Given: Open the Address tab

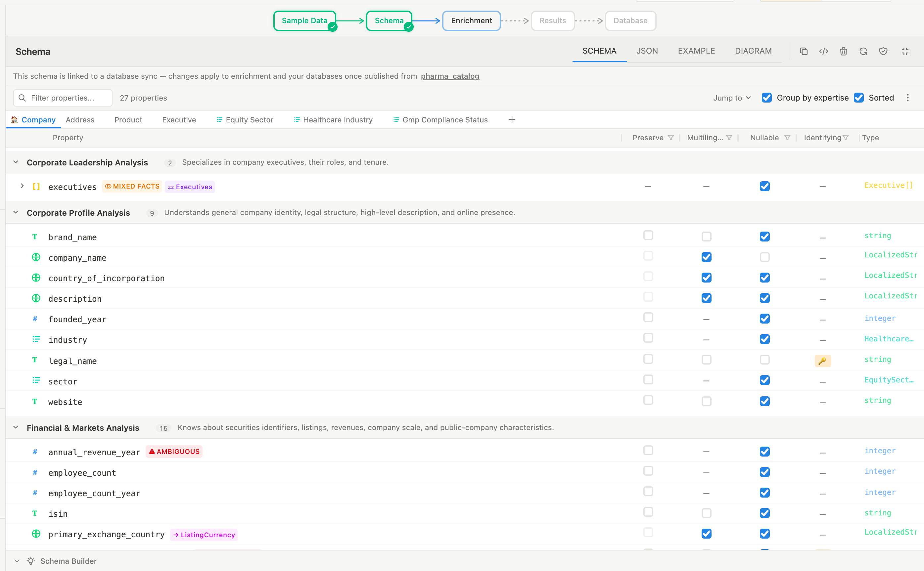Looking at the screenshot, I should 80,120.
